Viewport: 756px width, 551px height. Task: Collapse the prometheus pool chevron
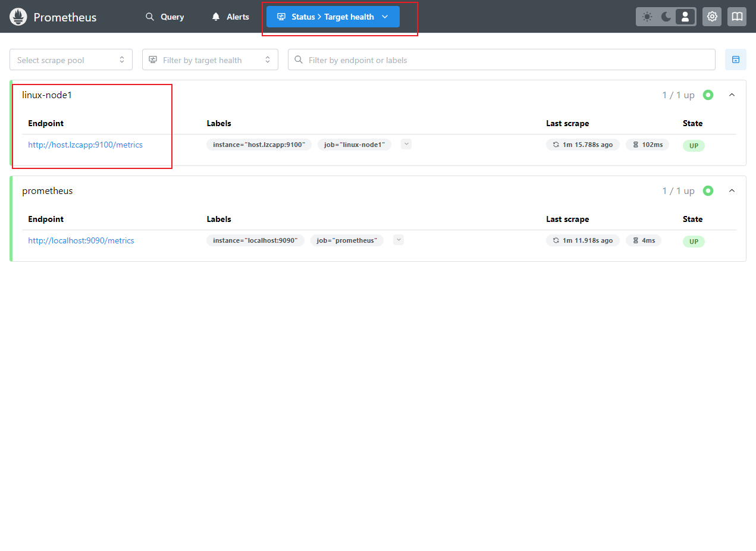click(732, 190)
